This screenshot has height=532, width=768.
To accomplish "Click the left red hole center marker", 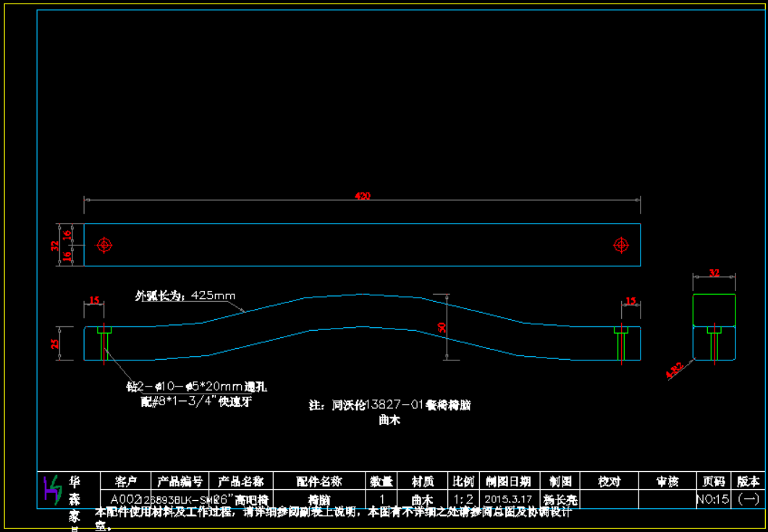I will click(x=105, y=245).
